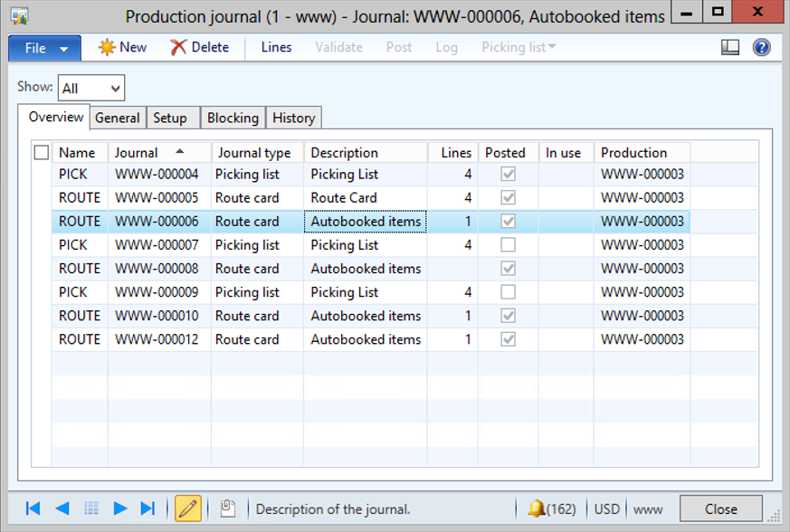Sort by the Journal column header

tap(158, 153)
